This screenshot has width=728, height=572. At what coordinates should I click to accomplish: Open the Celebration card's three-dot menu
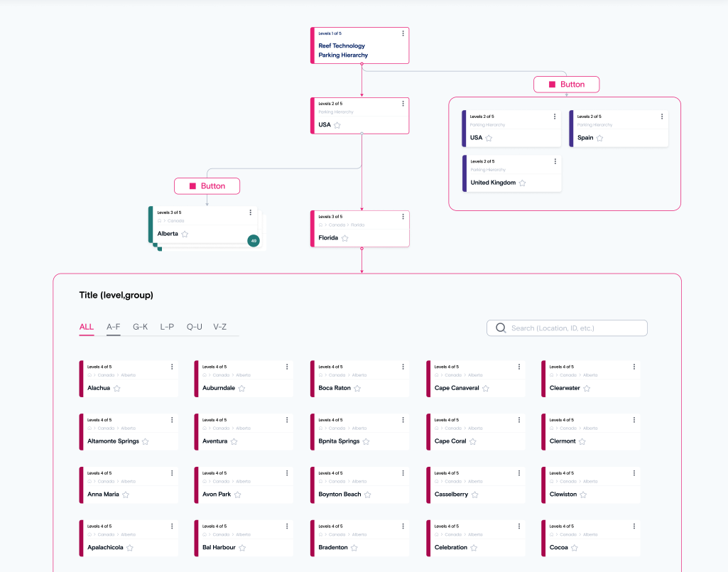pos(519,527)
